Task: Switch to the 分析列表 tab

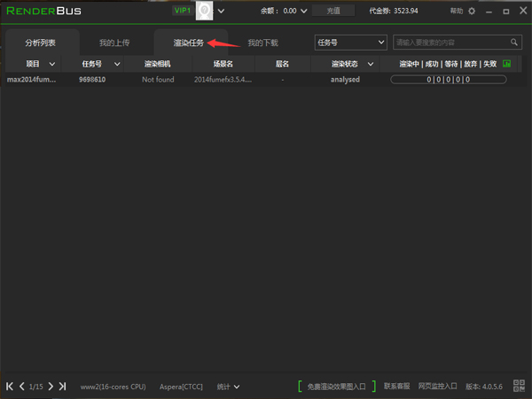Action: [x=41, y=43]
